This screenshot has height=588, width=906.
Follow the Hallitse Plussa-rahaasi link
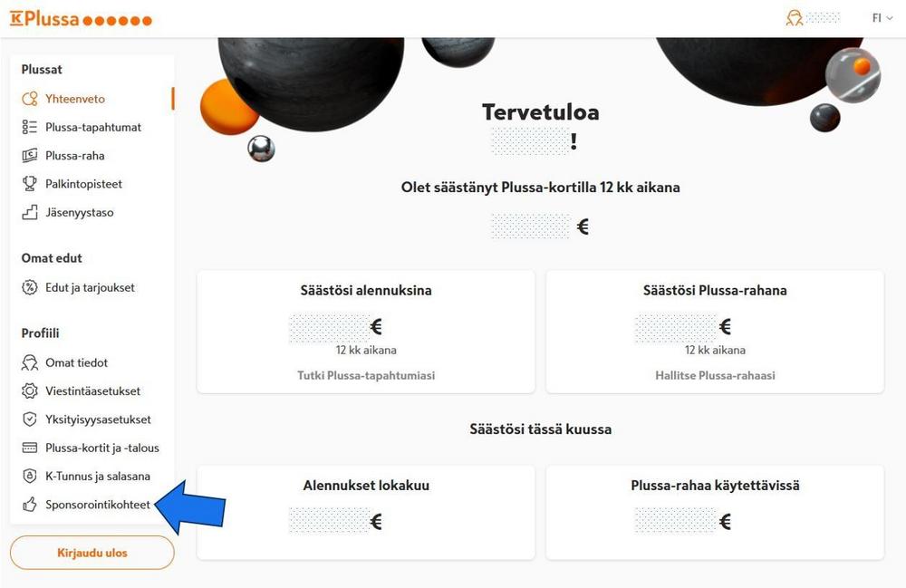pyautogui.click(x=715, y=375)
